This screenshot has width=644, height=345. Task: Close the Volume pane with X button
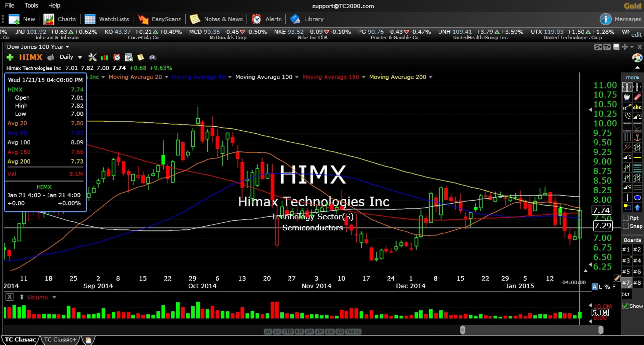coord(10,297)
